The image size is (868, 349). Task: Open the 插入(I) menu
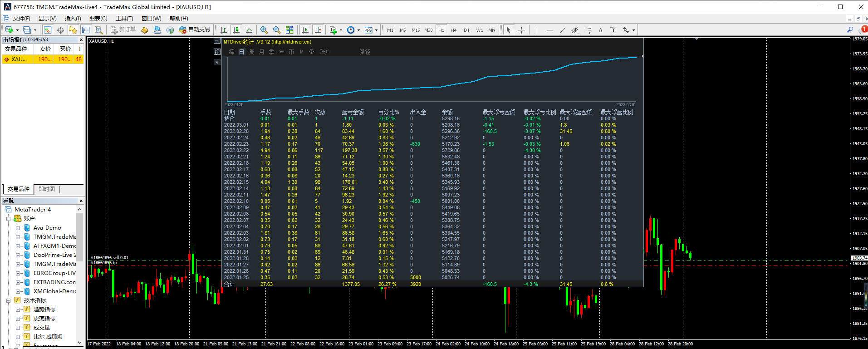coord(73,19)
